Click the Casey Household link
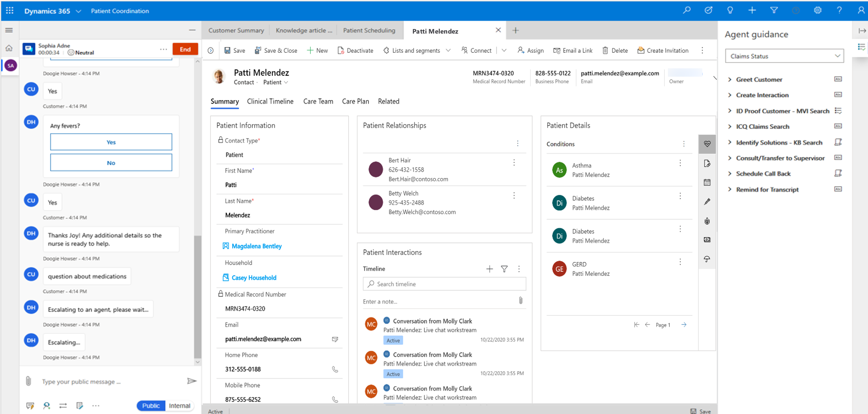Image resolution: width=868 pixels, height=414 pixels. (x=254, y=277)
